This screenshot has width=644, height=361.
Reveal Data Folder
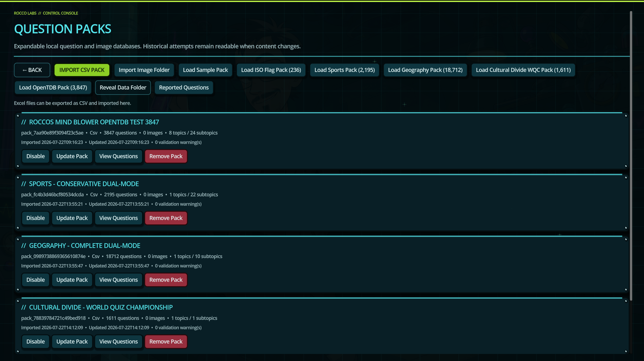point(123,87)
